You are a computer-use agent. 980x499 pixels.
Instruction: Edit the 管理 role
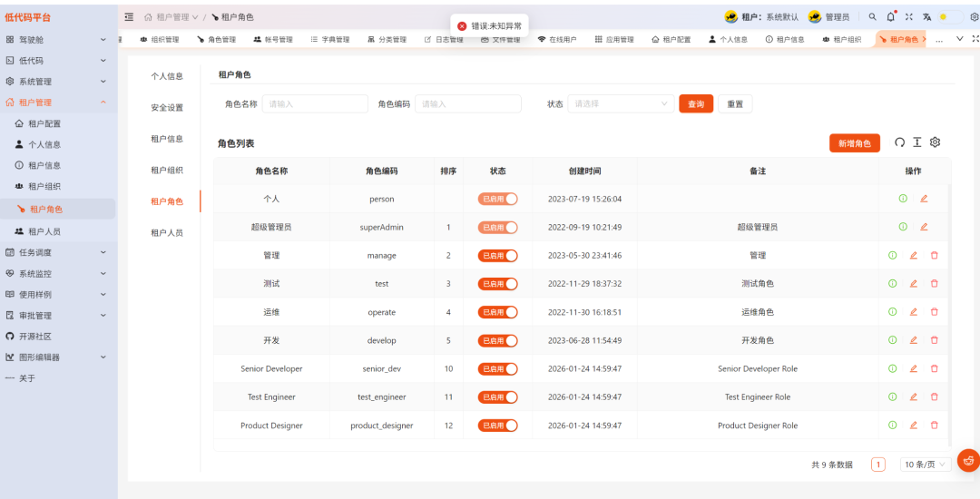coord(913,256)
